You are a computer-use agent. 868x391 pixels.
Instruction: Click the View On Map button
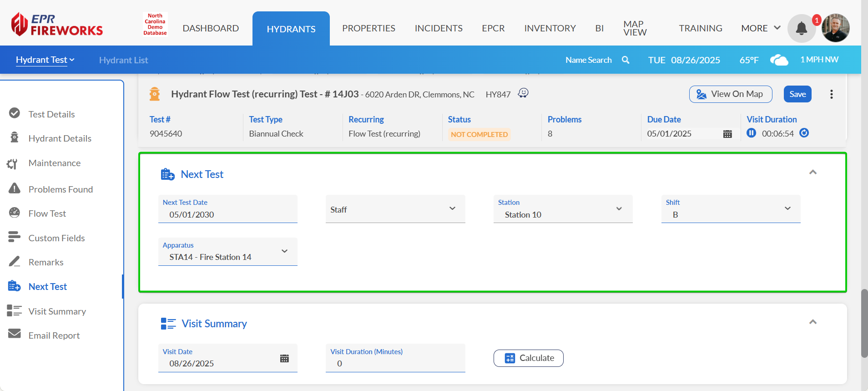pos(730,94)
